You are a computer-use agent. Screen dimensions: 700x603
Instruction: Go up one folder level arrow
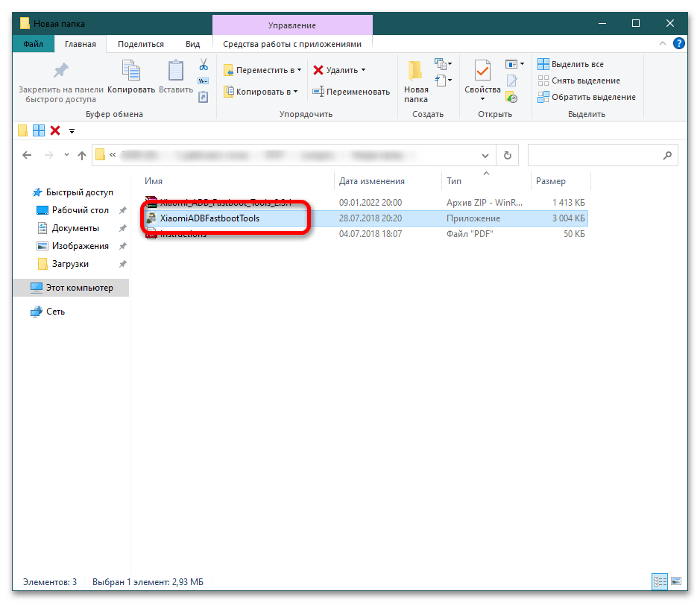tap(82, 155)
